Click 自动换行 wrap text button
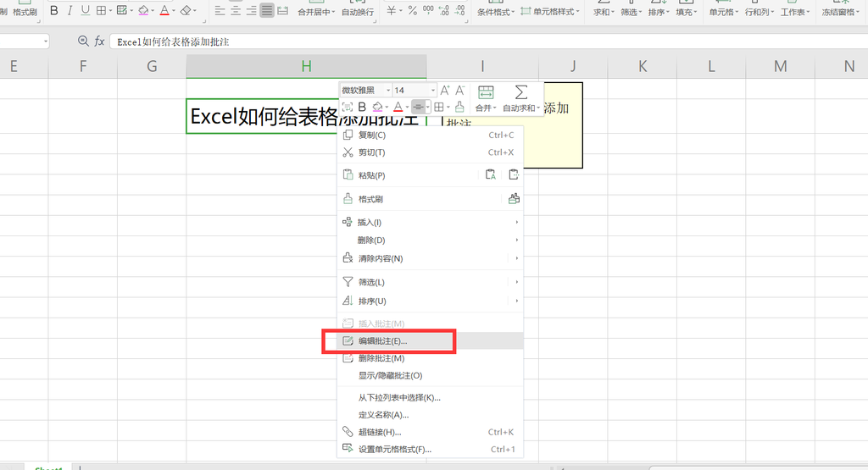Viewport: 868px width, 470px height. pos(358,12)
